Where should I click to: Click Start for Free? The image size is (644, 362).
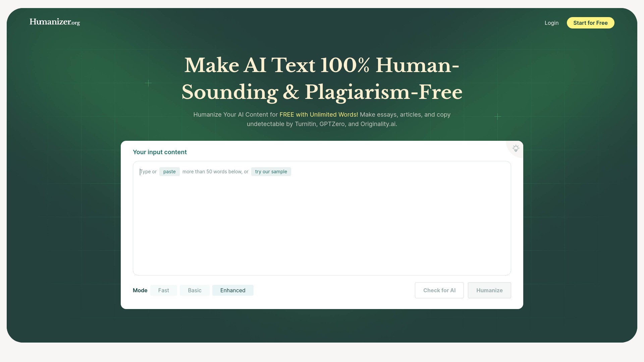click(590, 23)
